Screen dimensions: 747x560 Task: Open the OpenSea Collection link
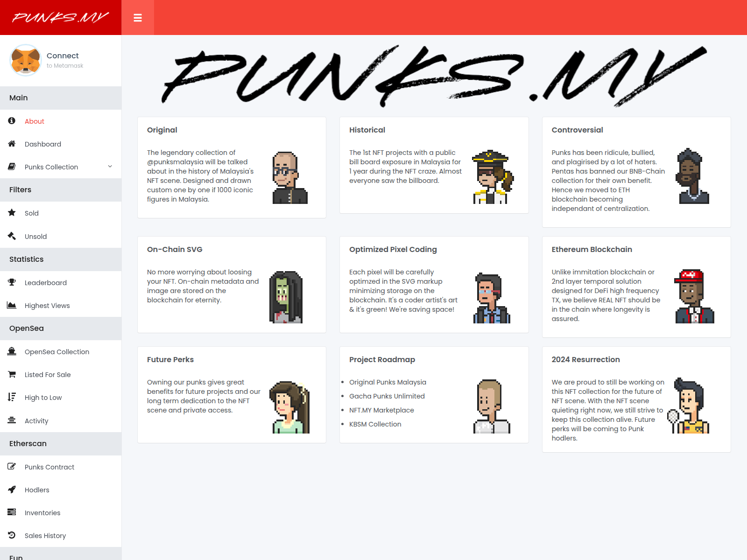pos(61,352)
